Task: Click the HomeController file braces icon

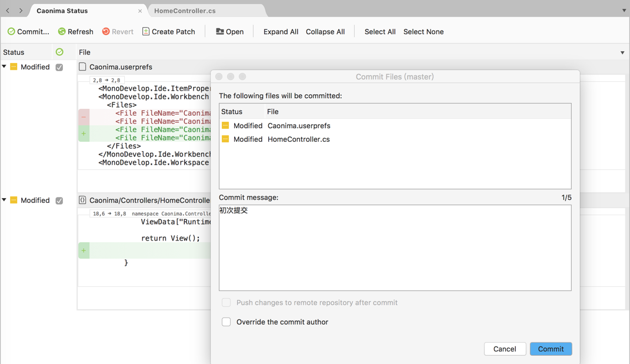Action: pos(82,200)
